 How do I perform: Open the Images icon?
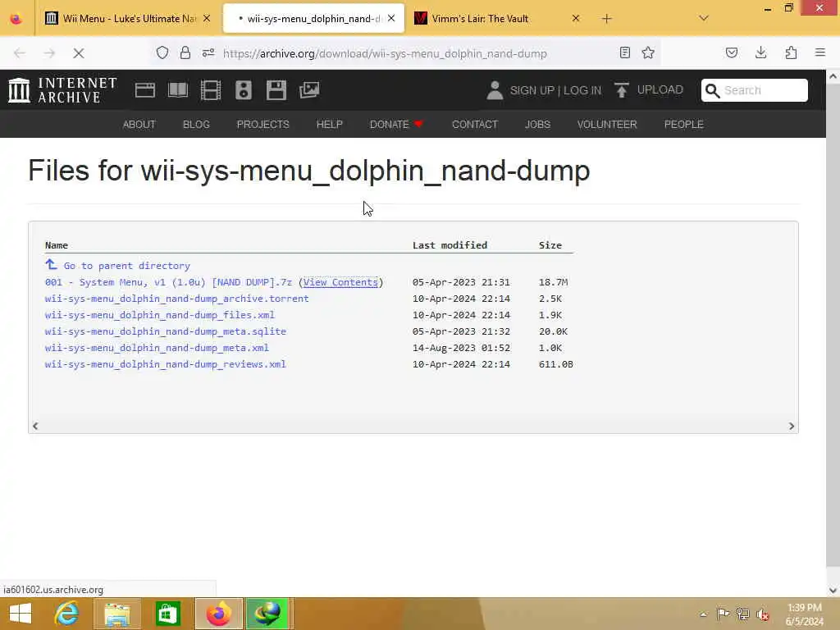309,90
